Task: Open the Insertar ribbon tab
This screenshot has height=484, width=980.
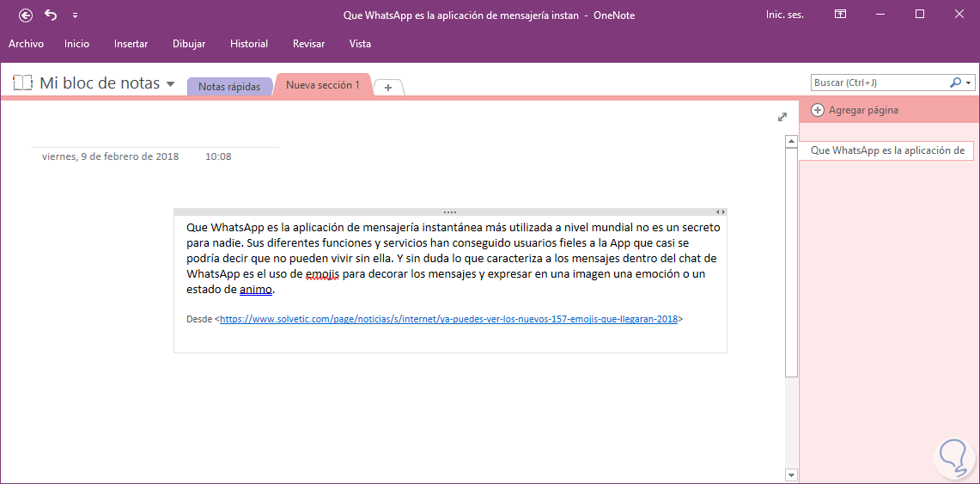Action: click(131, 44)
